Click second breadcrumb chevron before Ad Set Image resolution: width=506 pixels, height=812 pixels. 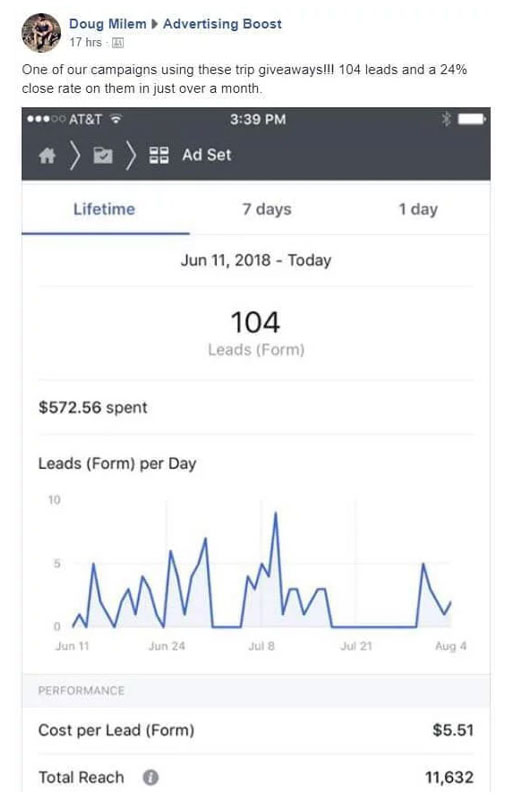[x=131, y=155]
